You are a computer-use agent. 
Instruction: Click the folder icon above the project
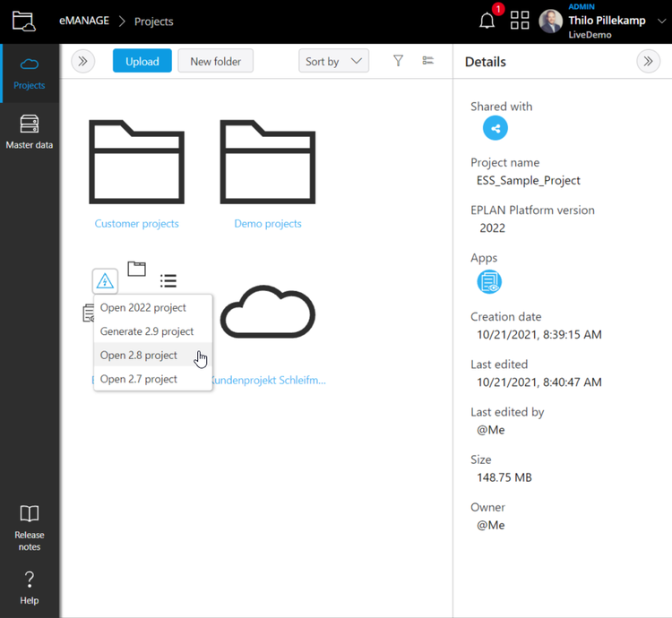pos(136,269)
